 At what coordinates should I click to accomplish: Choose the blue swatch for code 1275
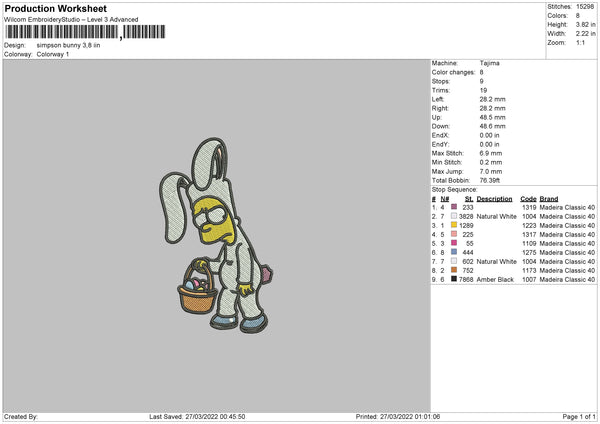454,252
